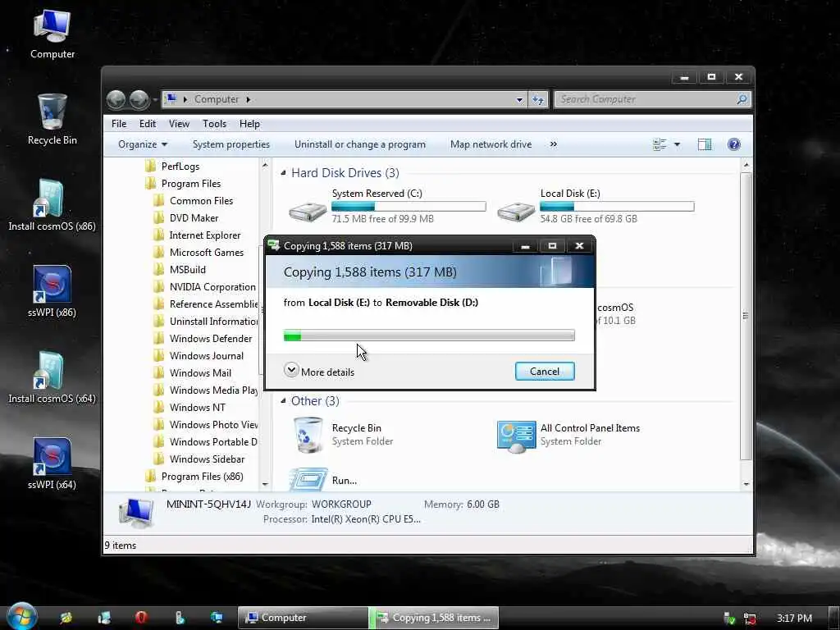The image size is (840, 630).
Task: Switch to Copying 1,588 items taskbar button
Action: click(x=435, y=618)
